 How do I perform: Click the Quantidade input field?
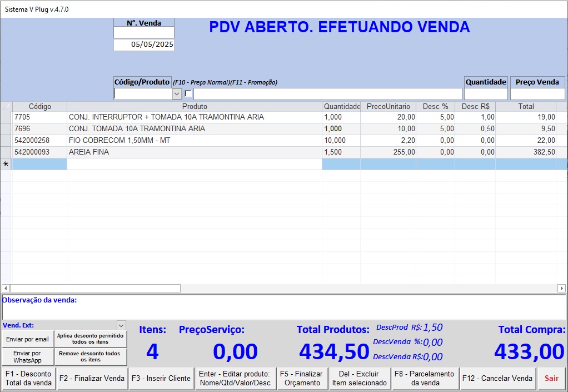coord(486,94)
